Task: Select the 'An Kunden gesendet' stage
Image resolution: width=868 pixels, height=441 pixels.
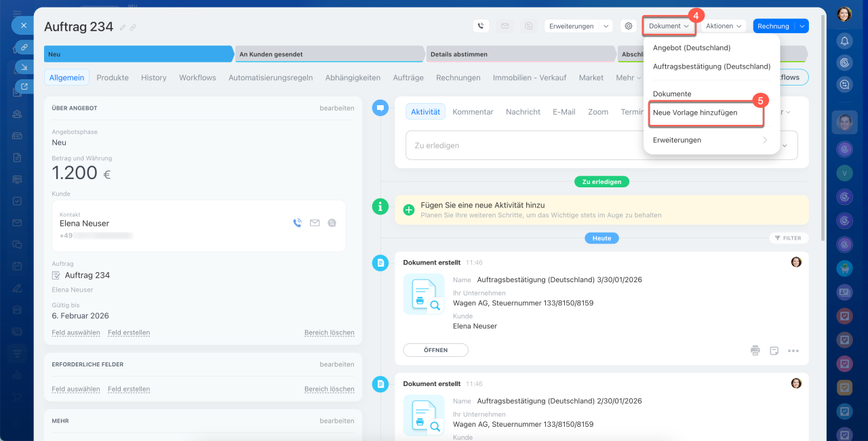Action: [329, 54]
